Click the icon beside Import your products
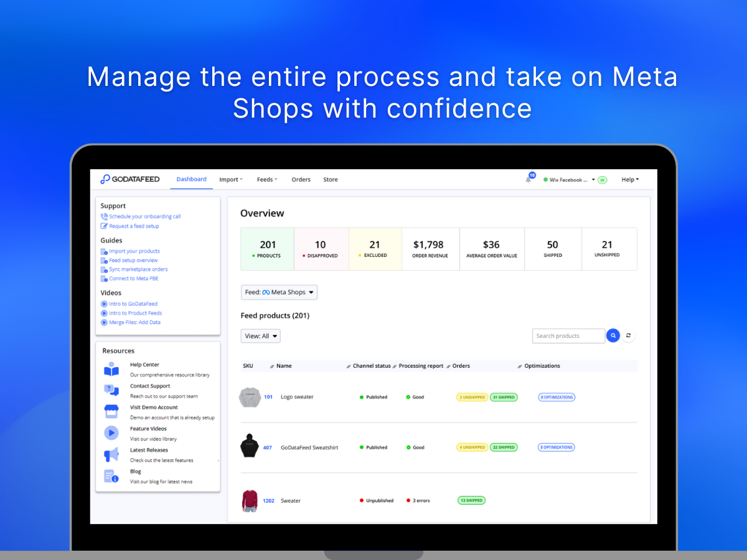This screenshot has width=747, height=560. (104, 251)
